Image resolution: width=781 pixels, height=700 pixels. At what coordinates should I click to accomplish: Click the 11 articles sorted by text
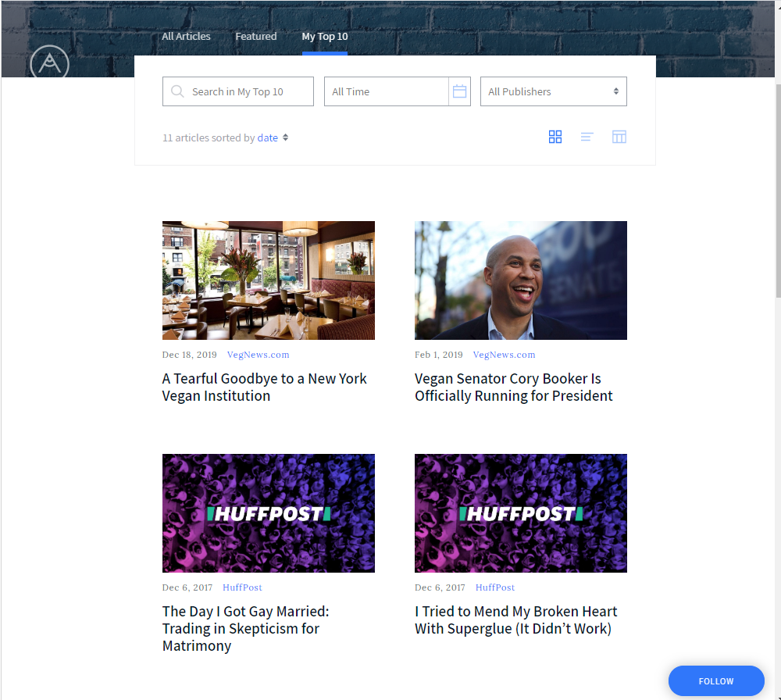209,138
